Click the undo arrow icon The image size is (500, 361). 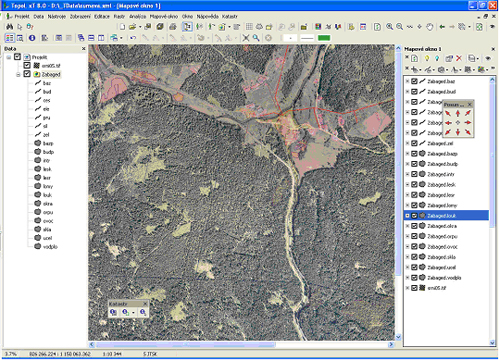(133, 38)
